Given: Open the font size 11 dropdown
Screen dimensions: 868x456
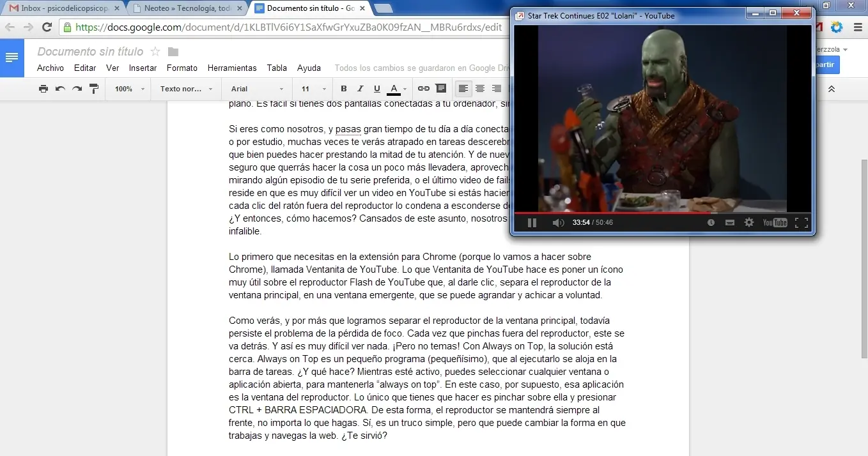Looking at the screenshot, I should tap(314, 89).
